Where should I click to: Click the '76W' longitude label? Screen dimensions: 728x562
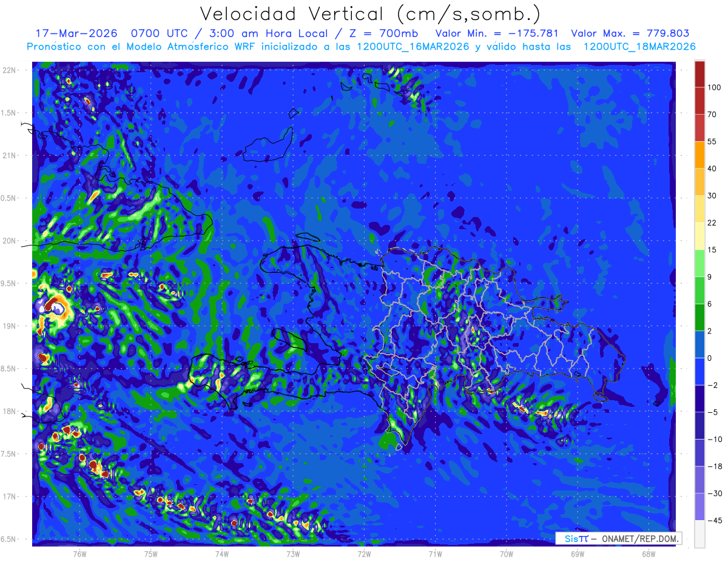[x=79, y=554]
